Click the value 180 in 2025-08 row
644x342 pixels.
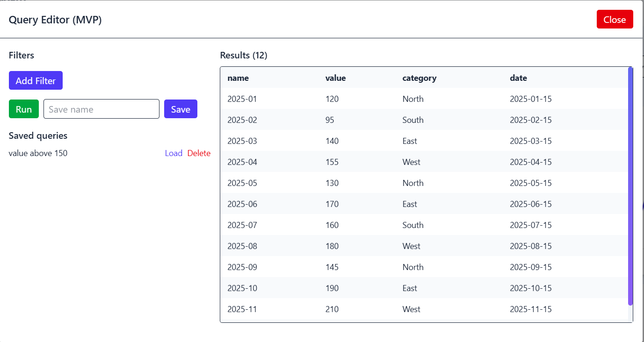pos(332,246)
